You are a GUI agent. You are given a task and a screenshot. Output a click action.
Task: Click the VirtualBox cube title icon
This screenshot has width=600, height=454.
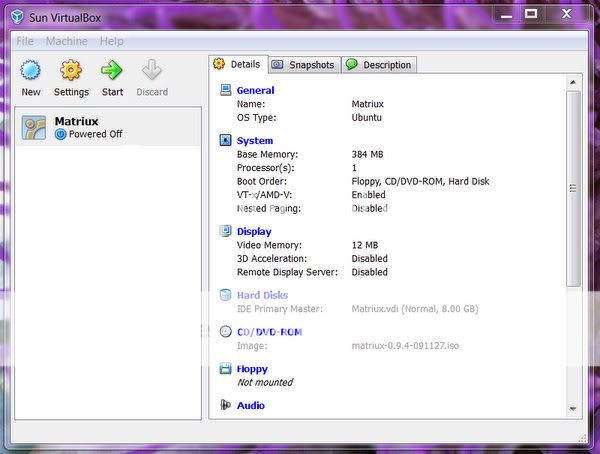click(17, 17)
